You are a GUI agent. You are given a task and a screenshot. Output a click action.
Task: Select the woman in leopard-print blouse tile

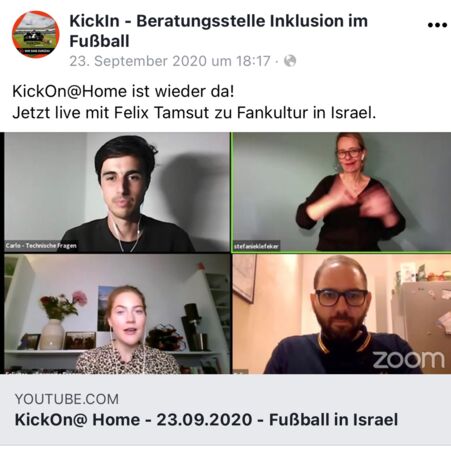click(x=117, y=314)
